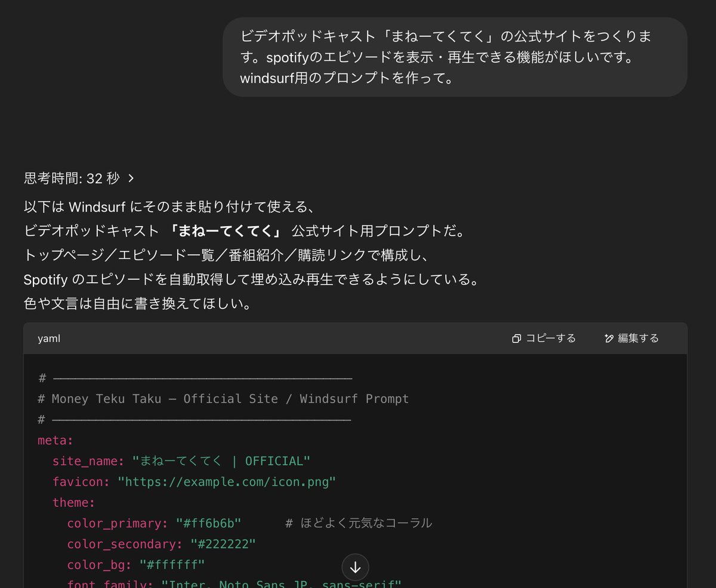Expand the 思考時間: 32 秒 thinking details
Image resolution: width=716 pixels, height=588 pixels.
coord(79,178)
